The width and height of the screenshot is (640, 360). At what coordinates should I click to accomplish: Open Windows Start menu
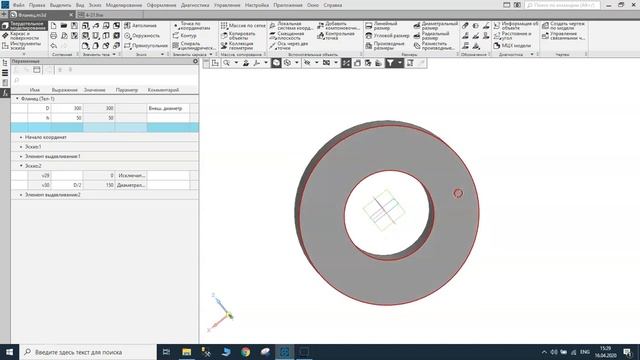tap(9, 352)
